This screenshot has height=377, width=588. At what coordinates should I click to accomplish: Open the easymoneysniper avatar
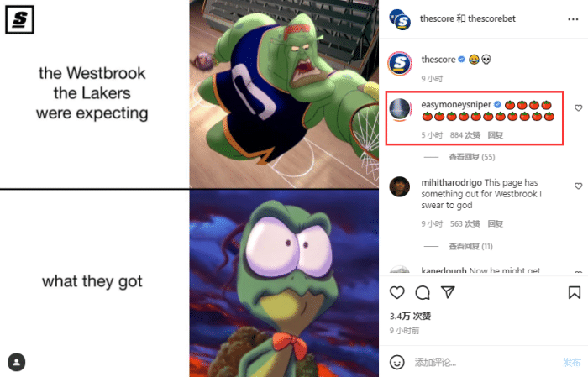[400, 109]
